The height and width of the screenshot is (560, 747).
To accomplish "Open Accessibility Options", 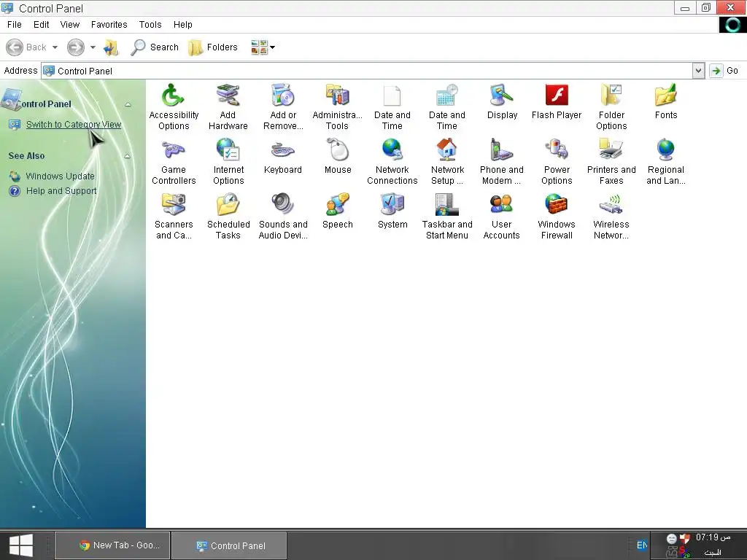I will pos(174,106).
